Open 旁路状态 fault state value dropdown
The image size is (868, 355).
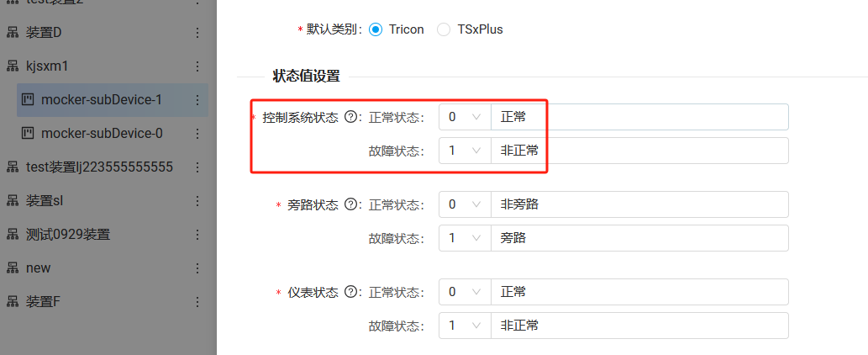[465, 238]
